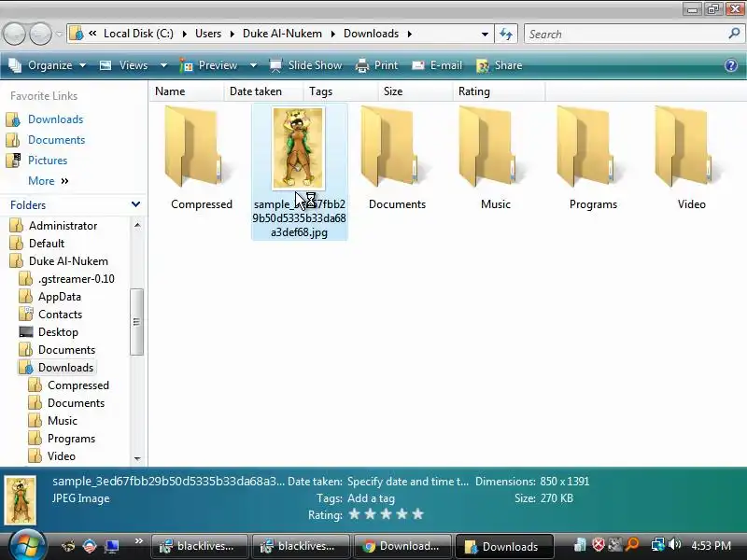Select the sample jpg image thumbnail
The height and width of the screenshot is (560, 747).
coord(299,148)
